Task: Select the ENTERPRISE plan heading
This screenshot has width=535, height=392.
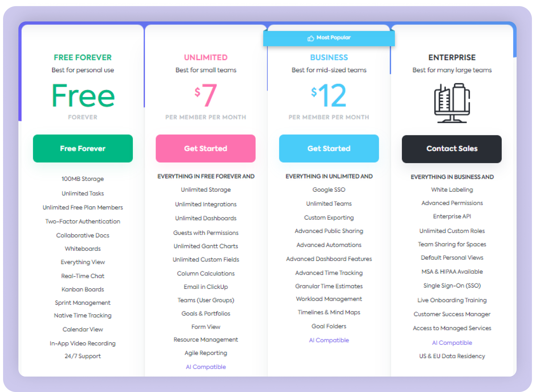Action: point(452,57)
